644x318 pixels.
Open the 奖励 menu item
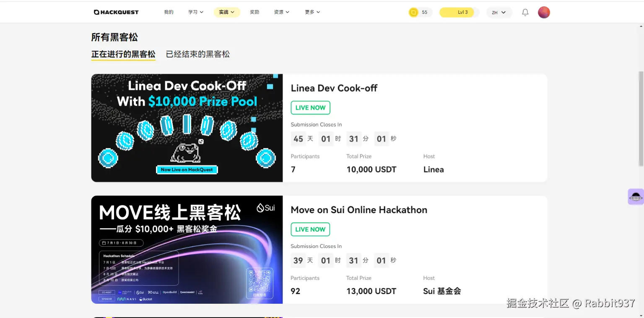click(x=254, y=12)
